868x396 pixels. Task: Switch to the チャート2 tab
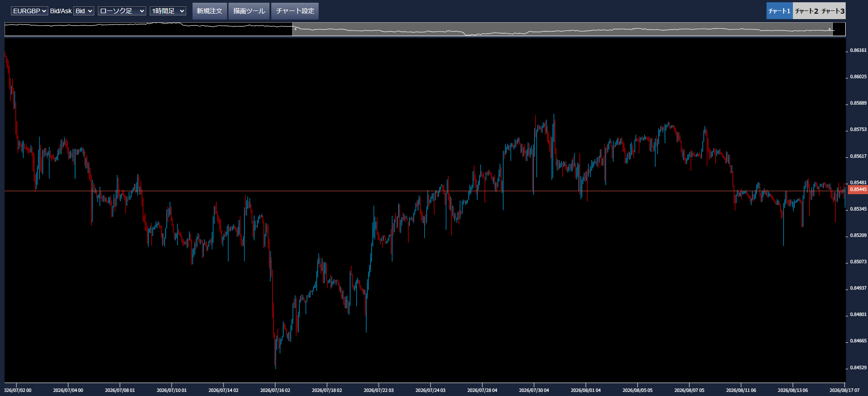tap(806, 11)
